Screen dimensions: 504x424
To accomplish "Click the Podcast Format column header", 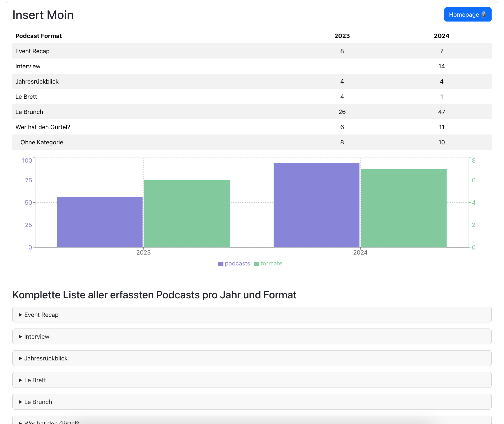I will (38, 36).
